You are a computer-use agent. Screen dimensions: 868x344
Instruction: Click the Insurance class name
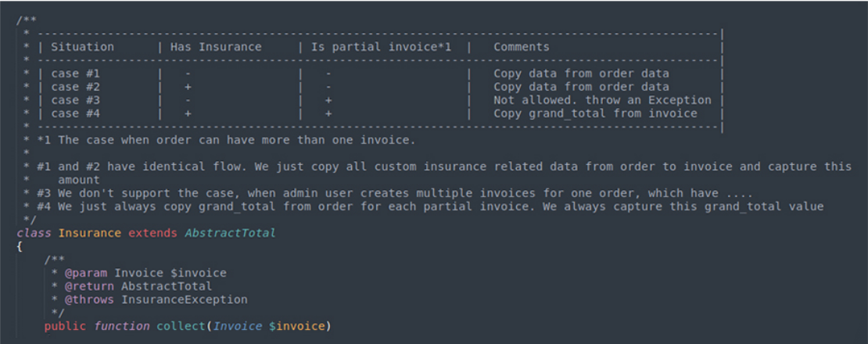(x=89, y=233)
